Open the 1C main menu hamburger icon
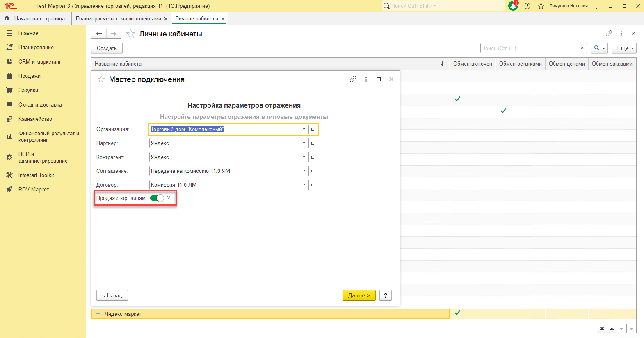 (x=25, y=6)
